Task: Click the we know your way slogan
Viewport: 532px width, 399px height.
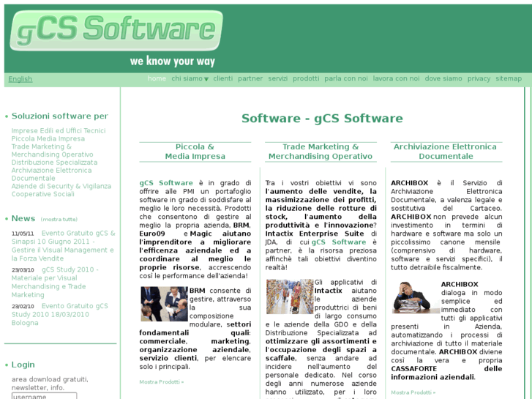Action: tap(173, 61)
